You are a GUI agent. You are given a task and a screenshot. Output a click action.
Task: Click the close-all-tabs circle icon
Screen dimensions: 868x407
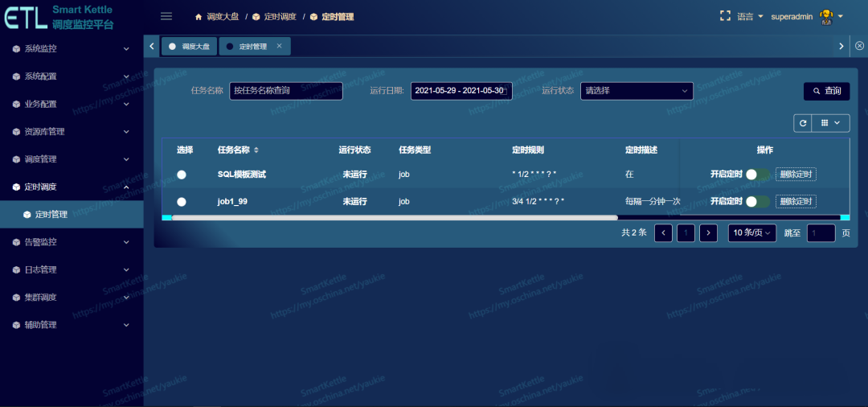point(859,46)
